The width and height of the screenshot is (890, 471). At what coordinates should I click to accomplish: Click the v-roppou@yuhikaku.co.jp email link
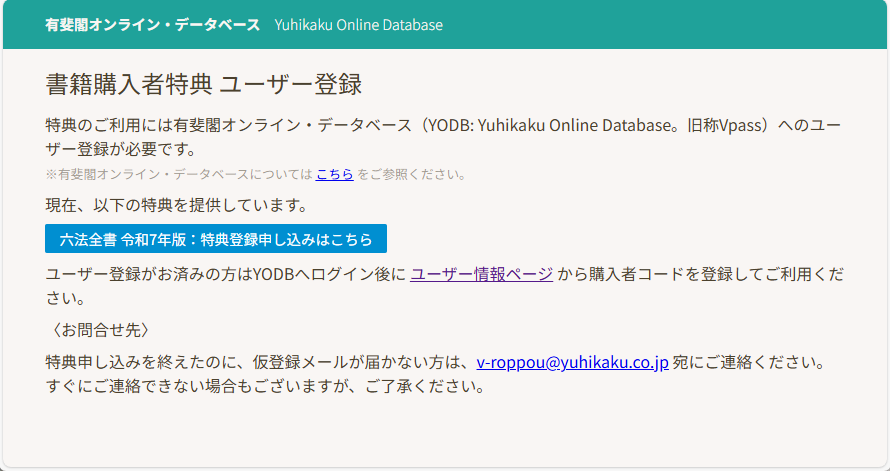(572, 363)
